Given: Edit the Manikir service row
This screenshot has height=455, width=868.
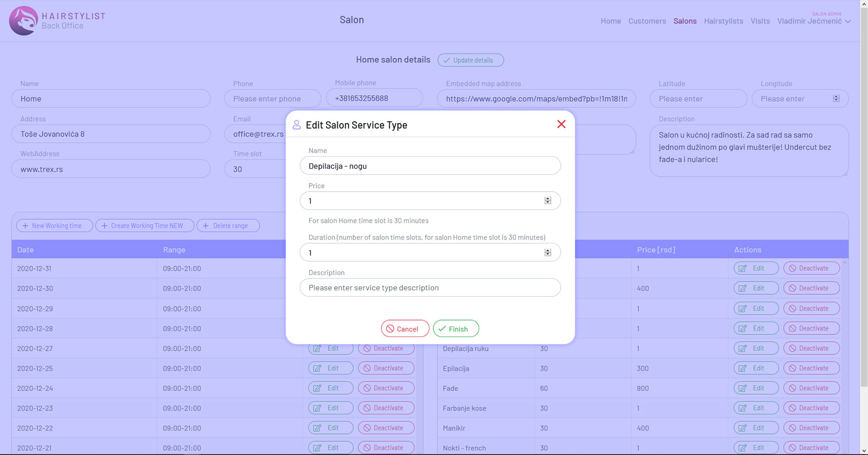Looking at the screenshot, I should click(756, 428).
